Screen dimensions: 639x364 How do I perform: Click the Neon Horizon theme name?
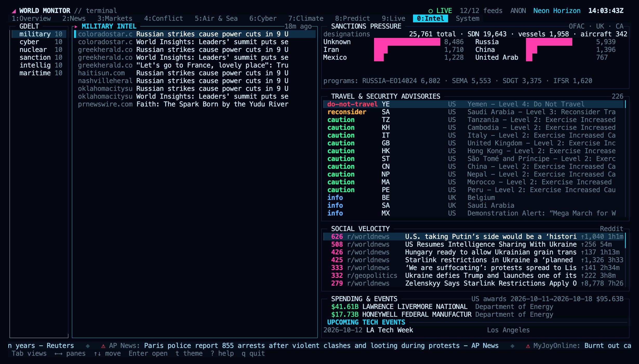pyautogui.click(x=557, y=11)
